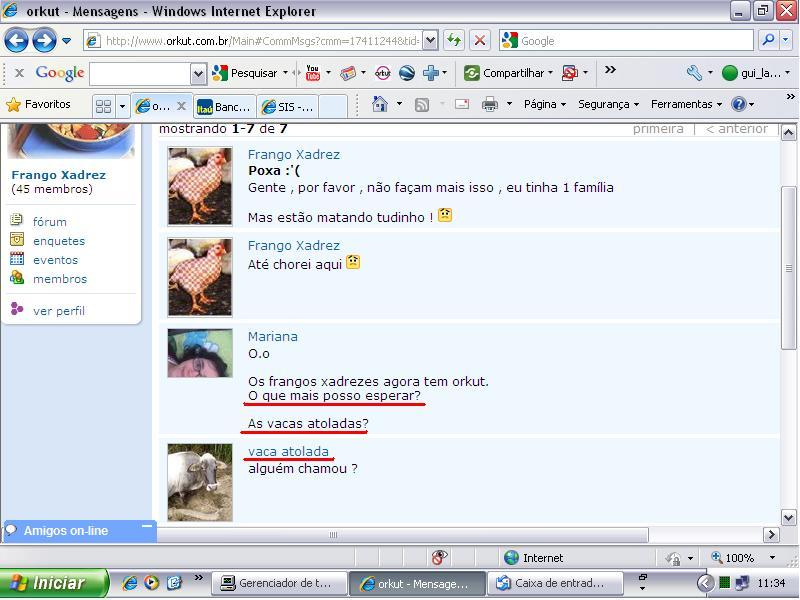The width and height of the screenshot is (800, 600).
Task: Open the membros link
Action: tap(60, 279)
